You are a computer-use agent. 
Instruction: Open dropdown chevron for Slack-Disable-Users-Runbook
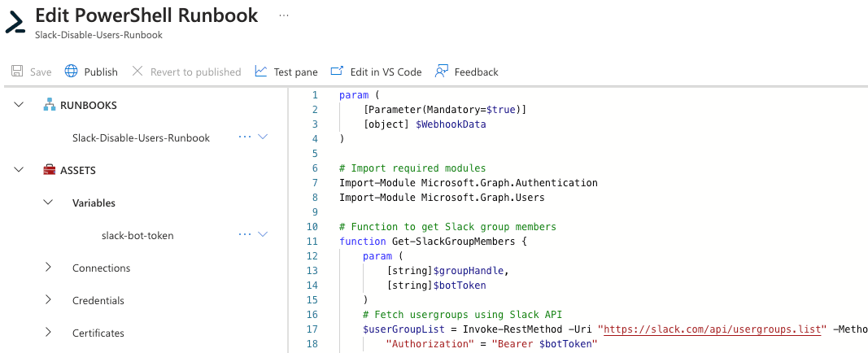pos(263,137)
